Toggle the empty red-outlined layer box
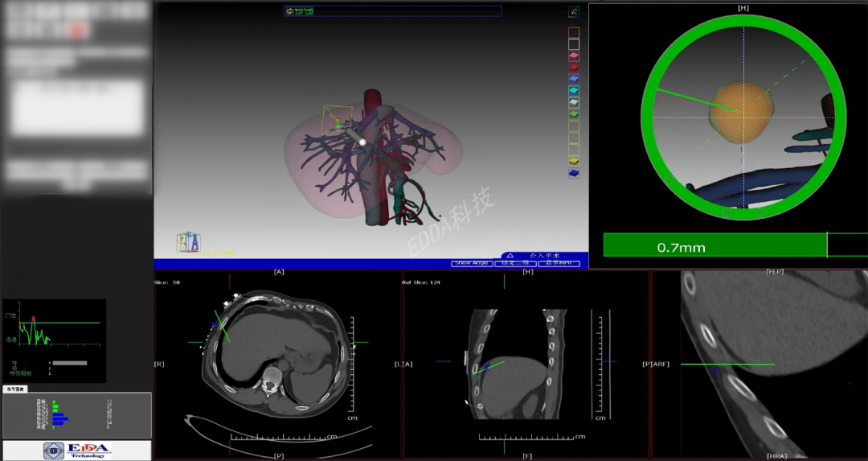The height and width of the screenshot is (461, 868). [574, 33]
